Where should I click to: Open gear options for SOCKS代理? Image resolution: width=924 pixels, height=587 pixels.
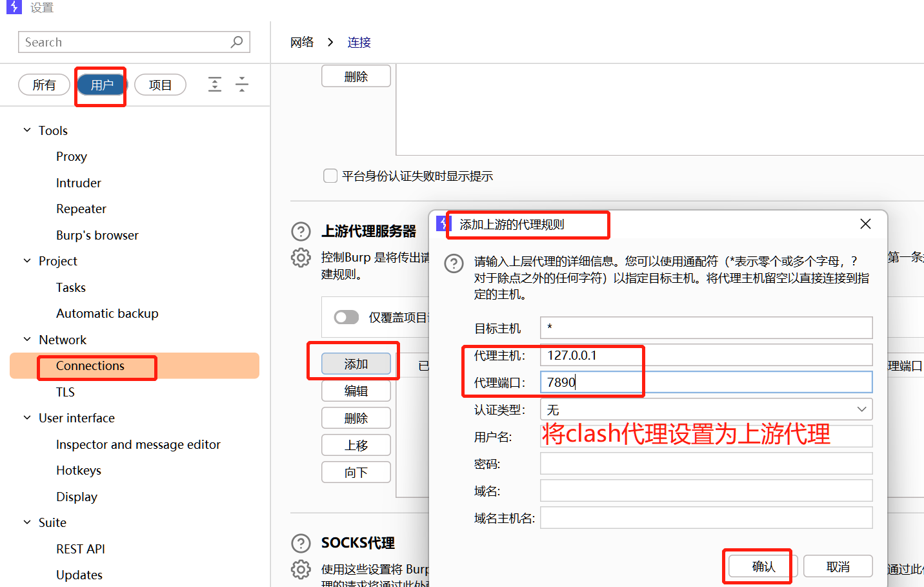(301, 569)
